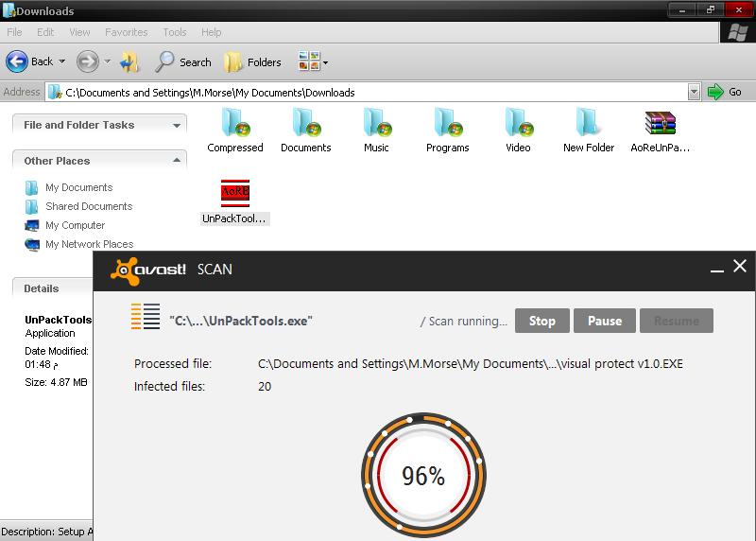Open the Tools menu

pyautogui.click(x=175, y=32)
